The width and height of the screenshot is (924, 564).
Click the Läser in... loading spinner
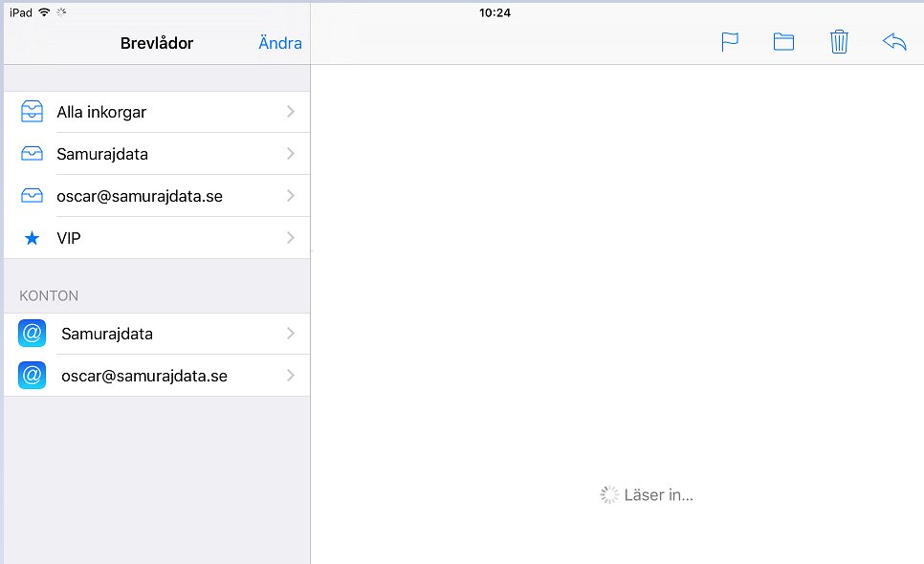[x=609, y=494]
